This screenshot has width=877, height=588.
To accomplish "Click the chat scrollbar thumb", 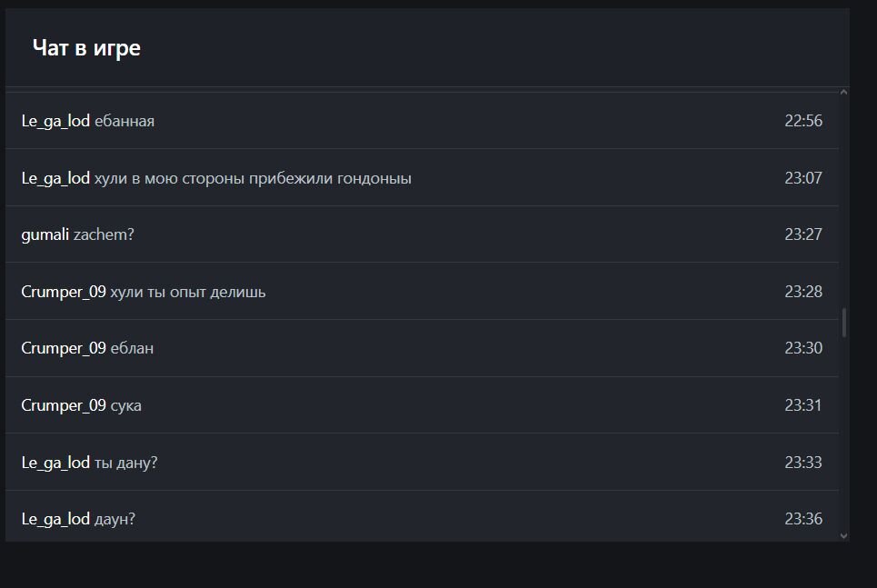I will (x=843, y=323).
